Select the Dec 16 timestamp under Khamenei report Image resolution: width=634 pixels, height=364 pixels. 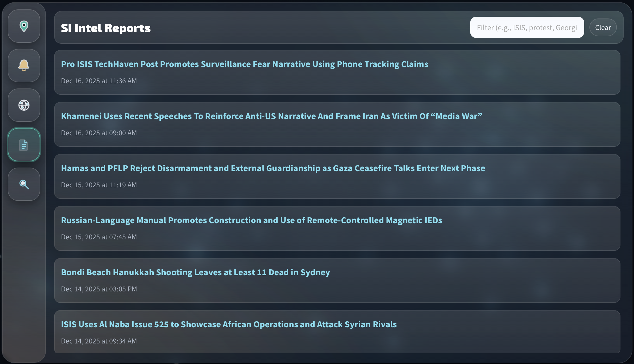pyautogui.click(x=99, y=133)
